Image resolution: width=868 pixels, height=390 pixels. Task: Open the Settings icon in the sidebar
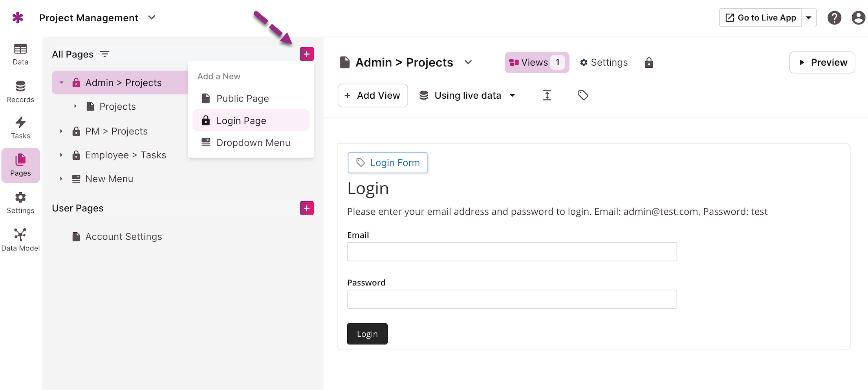point(20,202)
